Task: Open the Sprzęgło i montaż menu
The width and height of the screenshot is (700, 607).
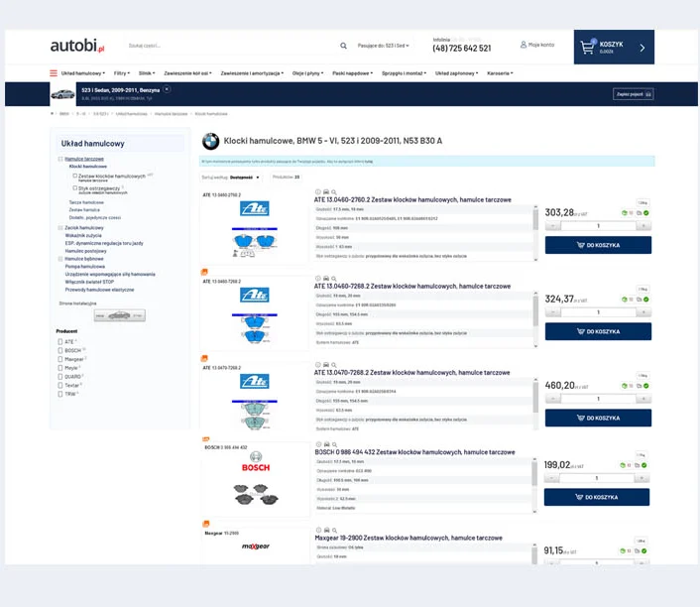Action: click(x=404, y=73)
